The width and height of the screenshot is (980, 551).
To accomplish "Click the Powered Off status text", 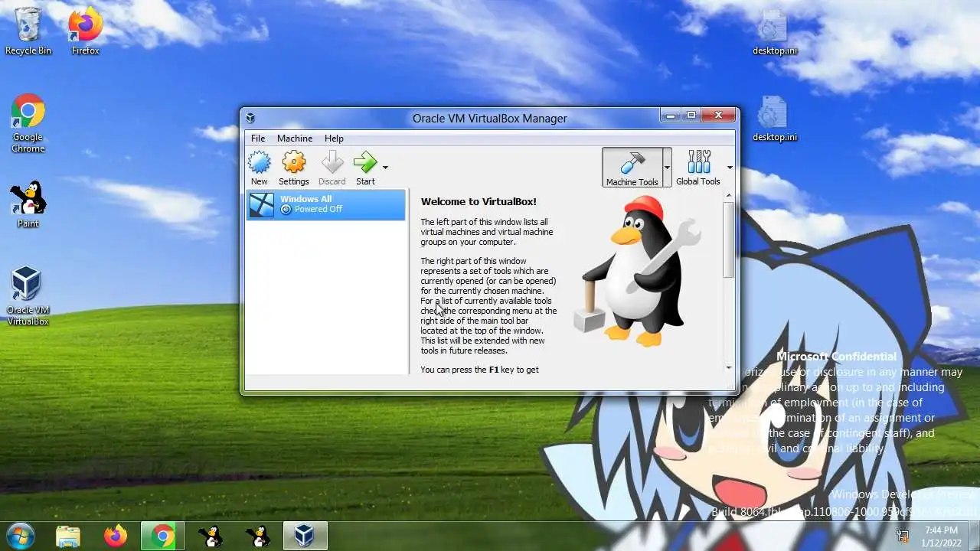I will 318,210.
